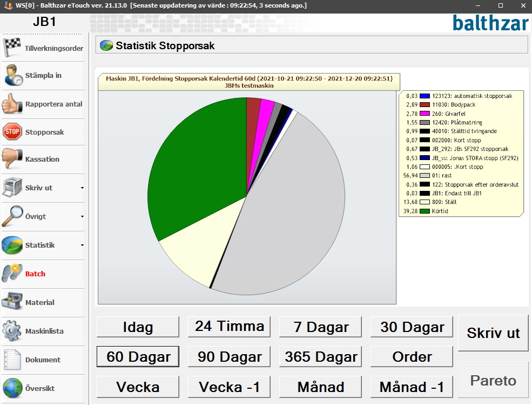Viewport: 532px width, 405px height.
Task: Show the Vecka -1 statistics
Action: point(229,387)
